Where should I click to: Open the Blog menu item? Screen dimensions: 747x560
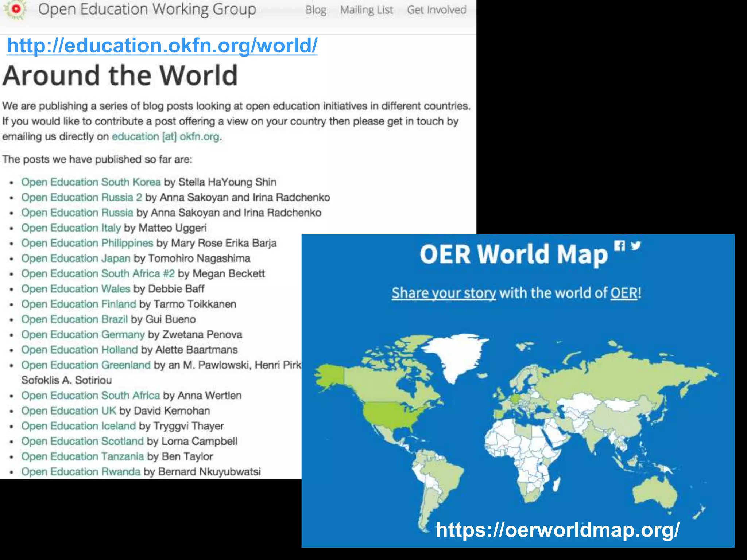coord(316,10)
